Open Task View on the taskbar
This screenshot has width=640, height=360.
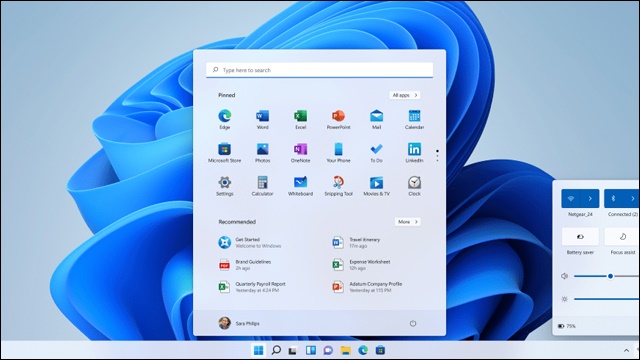pos(293,351)
